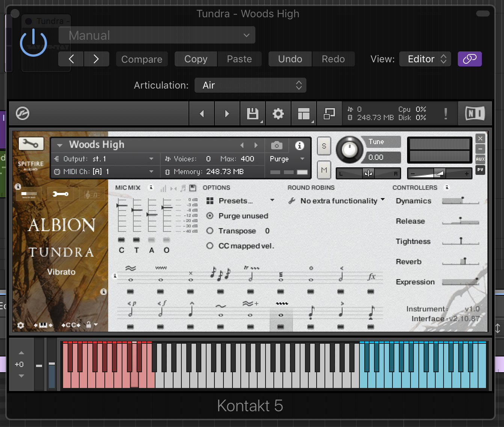
Task: Open Kontakt options gear icon
Action: tap(278, 113)
